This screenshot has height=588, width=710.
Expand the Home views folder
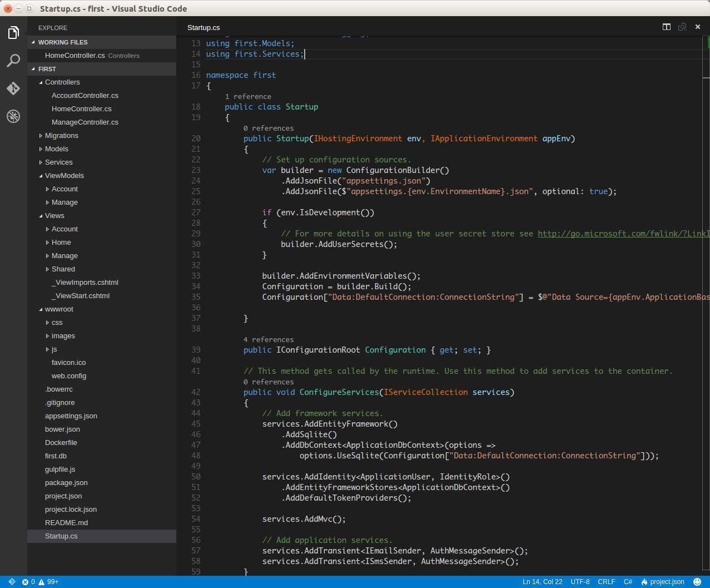pyautogui.click(x=102, y=243)
